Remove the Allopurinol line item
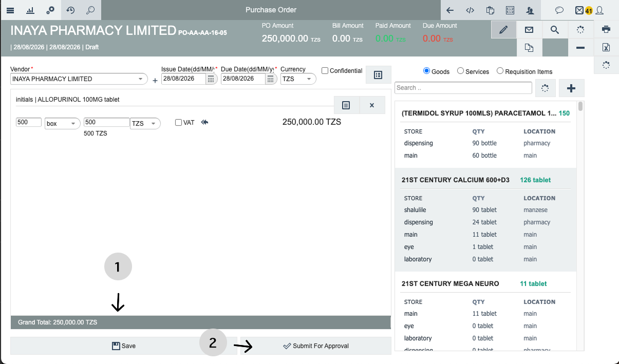Image resolution: width=619 pixels, height=364 pixels. coord(372,105)
